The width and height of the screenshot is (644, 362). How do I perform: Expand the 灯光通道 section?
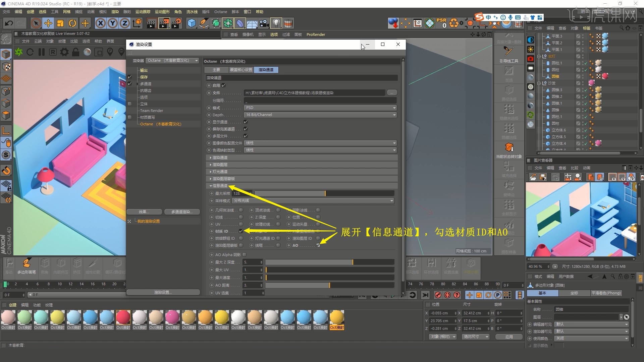point(220,172)
